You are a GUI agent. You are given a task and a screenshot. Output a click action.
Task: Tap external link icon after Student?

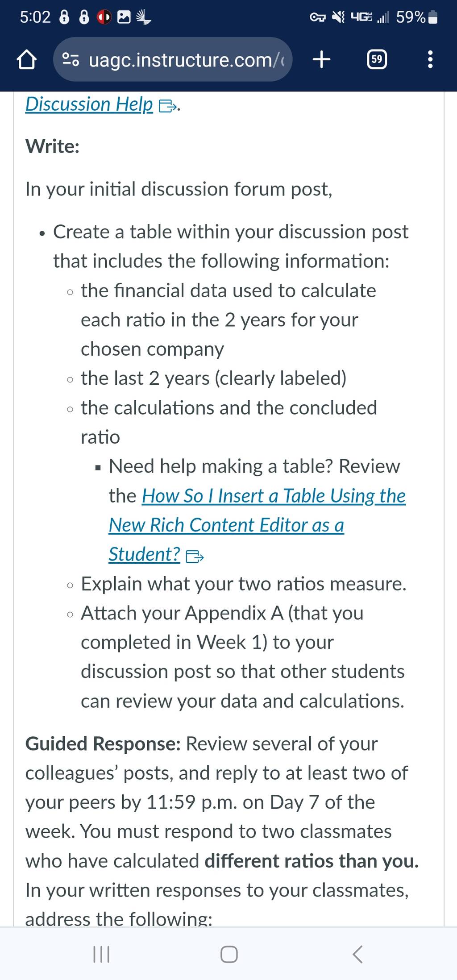click(x=194, y=556)
